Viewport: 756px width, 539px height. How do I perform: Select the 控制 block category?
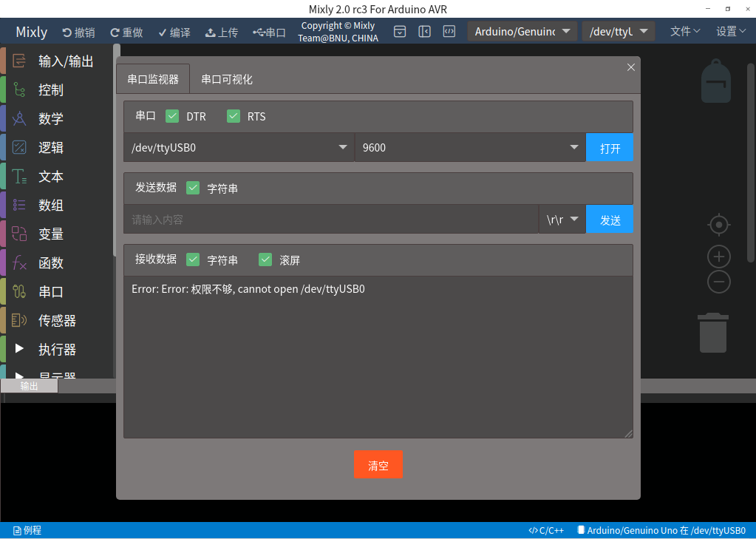click(x=57, y=90)
